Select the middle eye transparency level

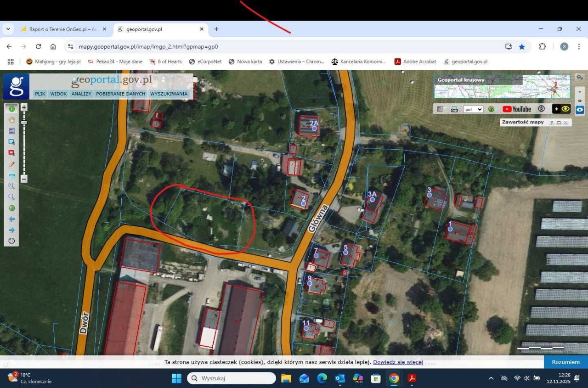point(580,101)
